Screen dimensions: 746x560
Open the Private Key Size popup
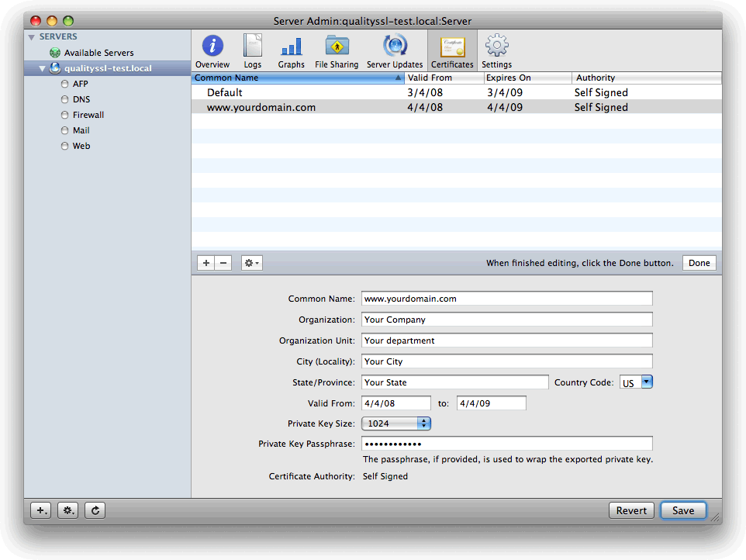[395, 423]
